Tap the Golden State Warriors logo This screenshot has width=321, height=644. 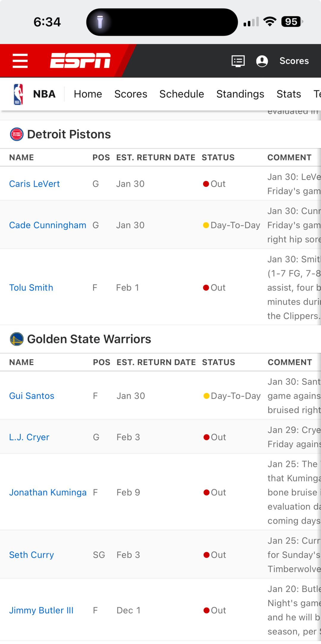(x=17, y=339)
